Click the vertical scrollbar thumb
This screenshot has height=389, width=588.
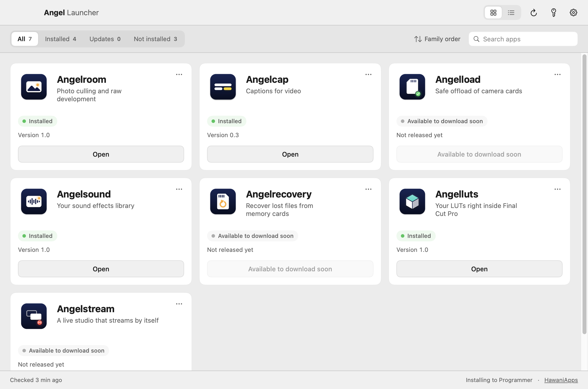coord(584,194)
